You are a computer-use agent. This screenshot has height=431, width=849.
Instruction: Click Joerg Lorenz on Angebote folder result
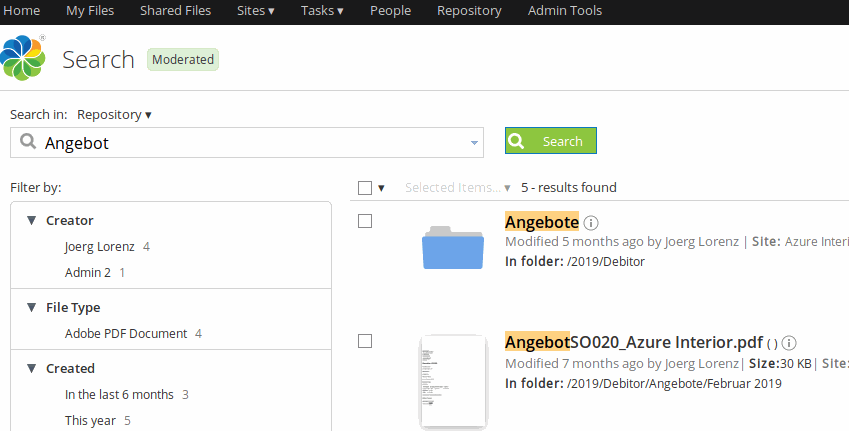point(701,241)
